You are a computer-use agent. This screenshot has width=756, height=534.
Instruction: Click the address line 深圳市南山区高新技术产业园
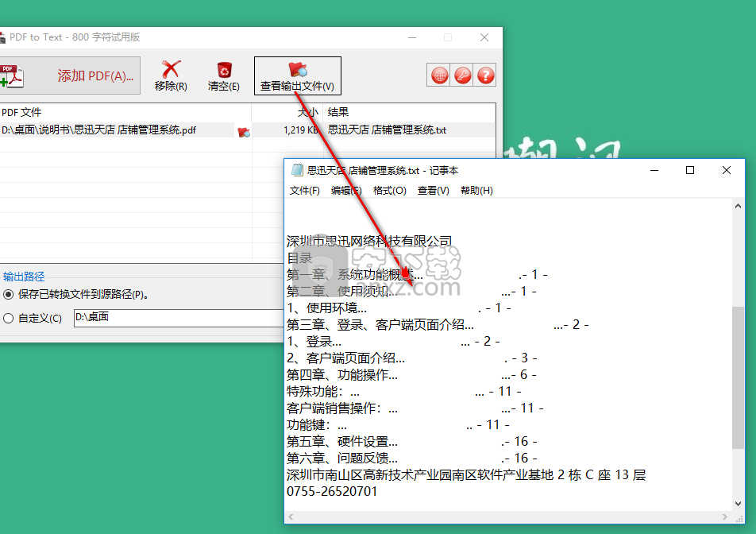(465, 474)
